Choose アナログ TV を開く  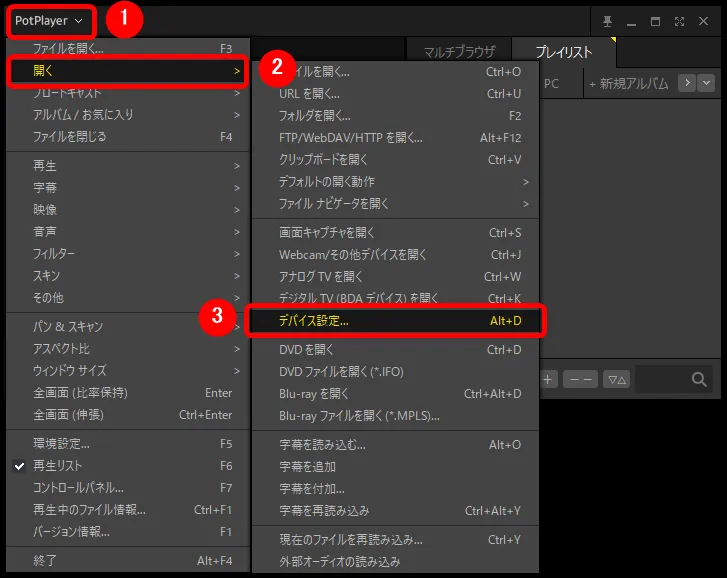[x=395, y=277]
